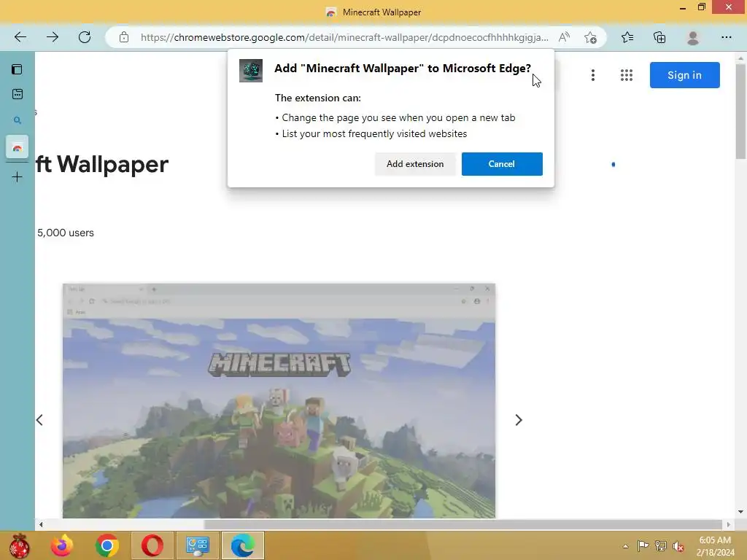Open the Action Center flag icon
The height and width of the screenshot is (560, 747).
(643, 545)
